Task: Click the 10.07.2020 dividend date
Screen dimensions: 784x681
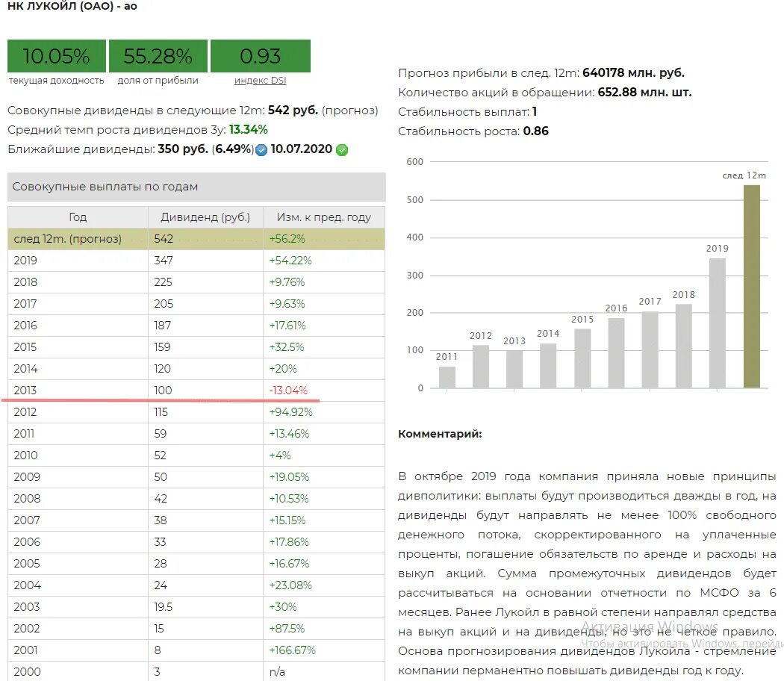Action: 302,149
